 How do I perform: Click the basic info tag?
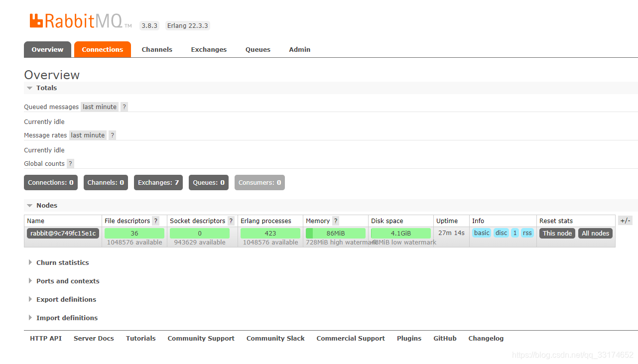pos(482,233)
